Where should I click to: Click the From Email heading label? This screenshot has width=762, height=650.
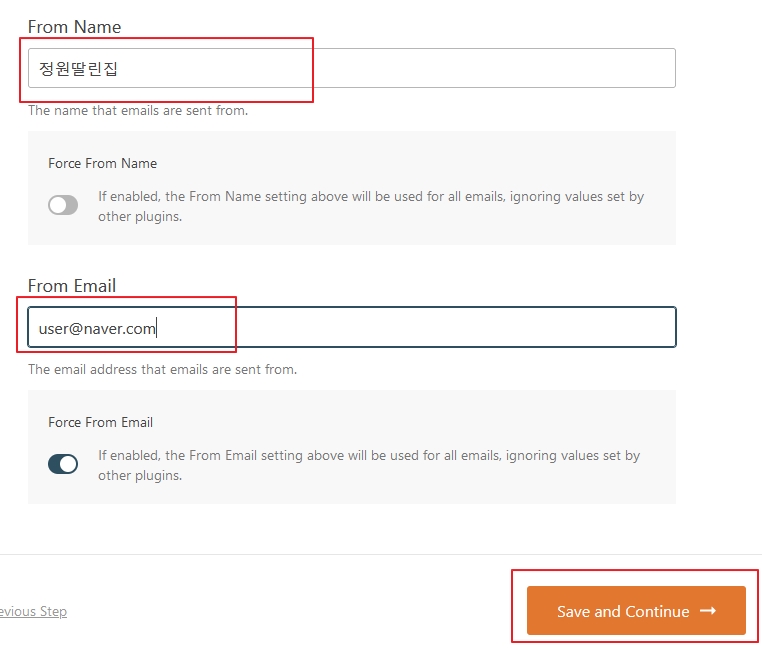(72, 286)
